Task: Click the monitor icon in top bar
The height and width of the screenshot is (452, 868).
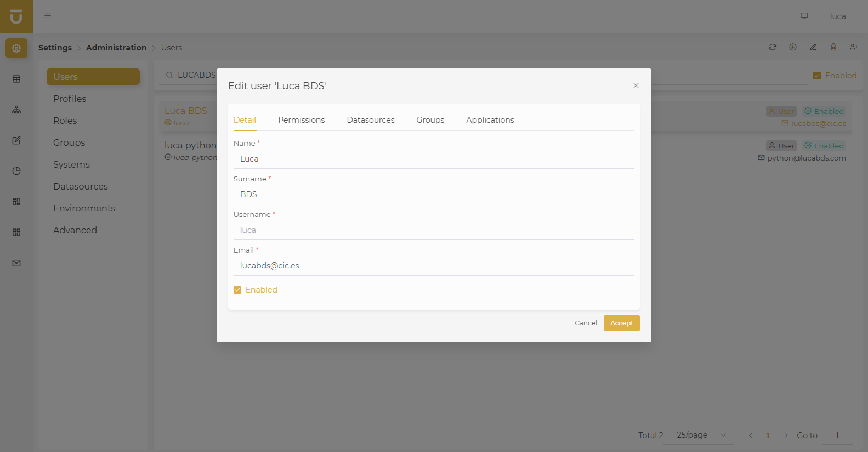Action: (804, 16)
